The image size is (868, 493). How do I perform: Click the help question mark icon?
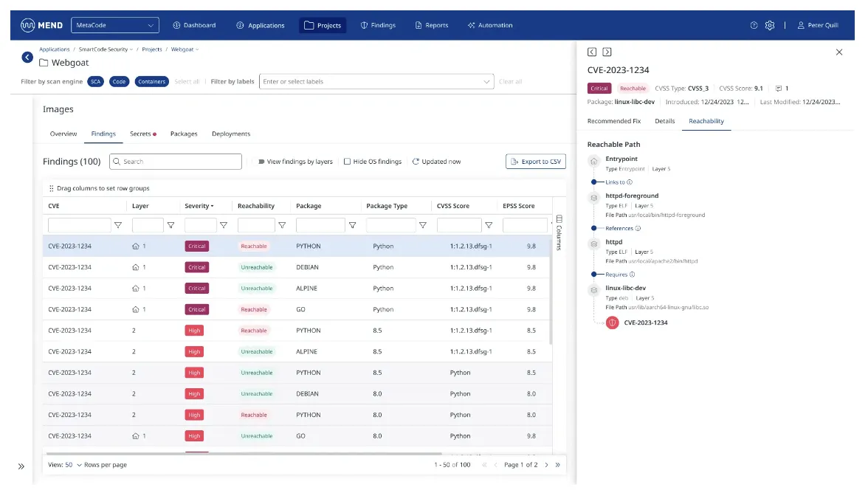point(754,25)
